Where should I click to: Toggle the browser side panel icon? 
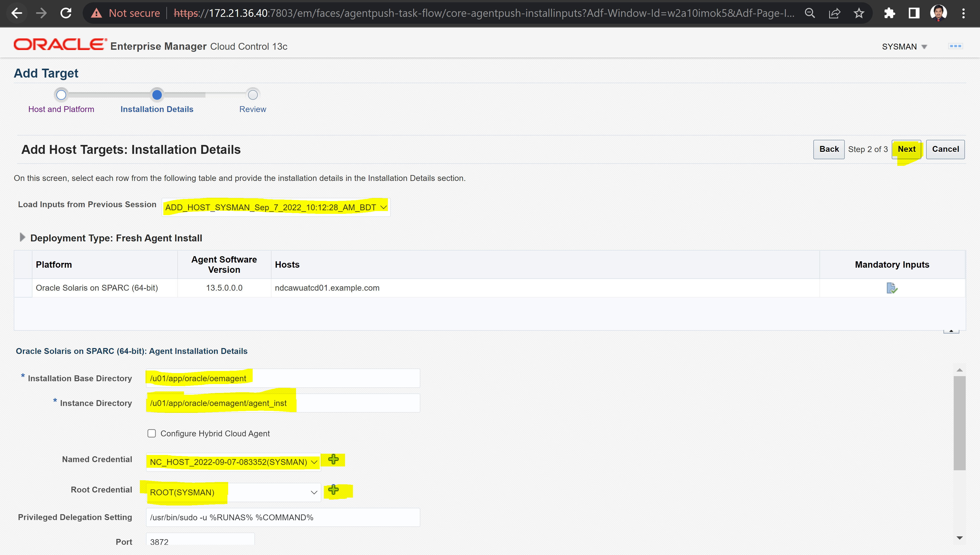pyautogui.click(x=914, y=13)
